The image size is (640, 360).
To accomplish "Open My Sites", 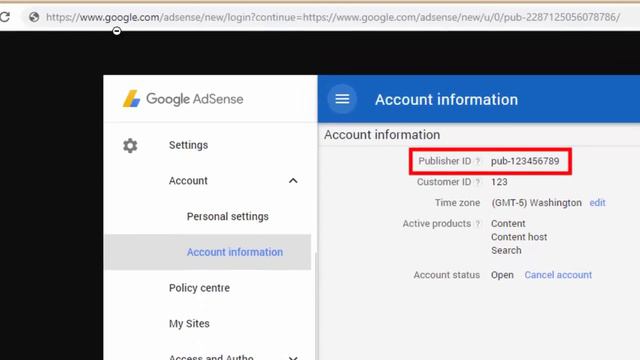I will point(189,324).
